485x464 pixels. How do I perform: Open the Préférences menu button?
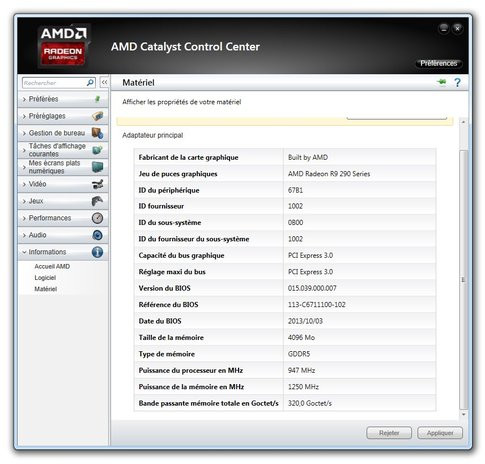pos(438,63)
